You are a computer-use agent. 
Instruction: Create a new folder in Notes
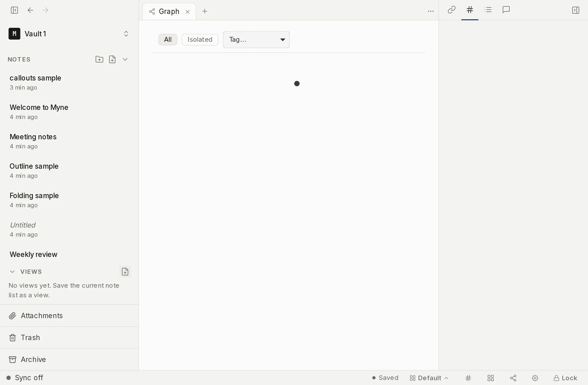tap(99, 59)
